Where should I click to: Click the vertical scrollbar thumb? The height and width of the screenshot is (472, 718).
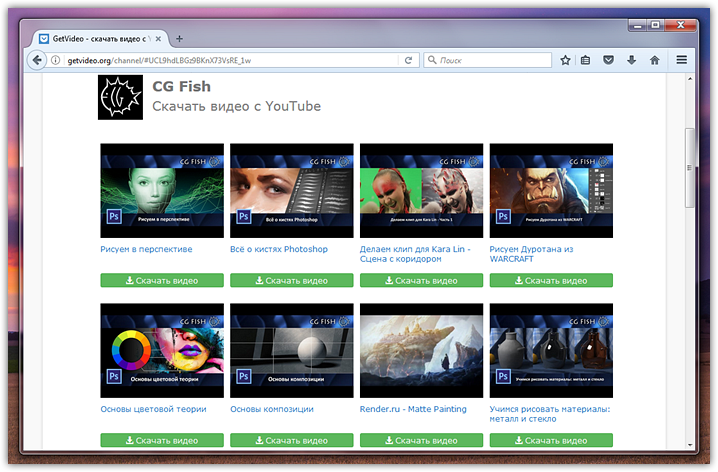(690, 168)
